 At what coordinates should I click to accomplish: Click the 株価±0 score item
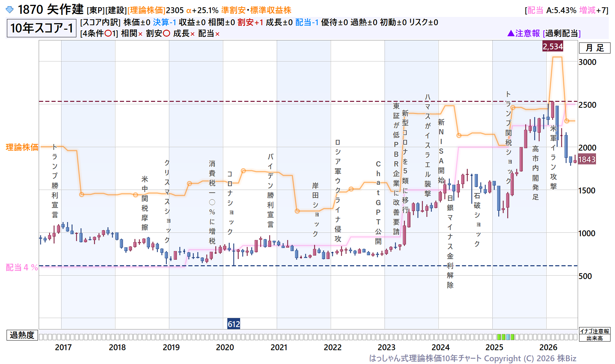pyautogui.click(x=137, y=22)
